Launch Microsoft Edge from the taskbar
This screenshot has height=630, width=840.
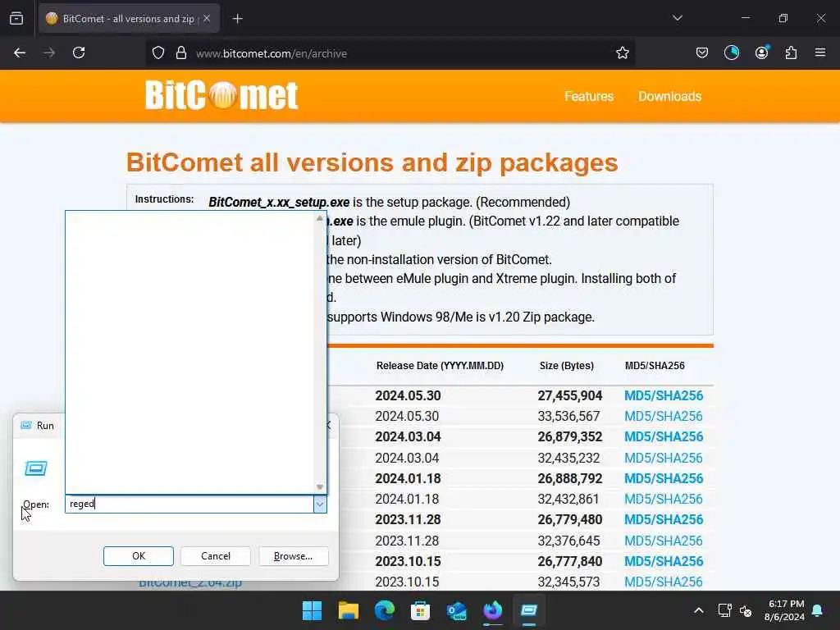point(384,610)
